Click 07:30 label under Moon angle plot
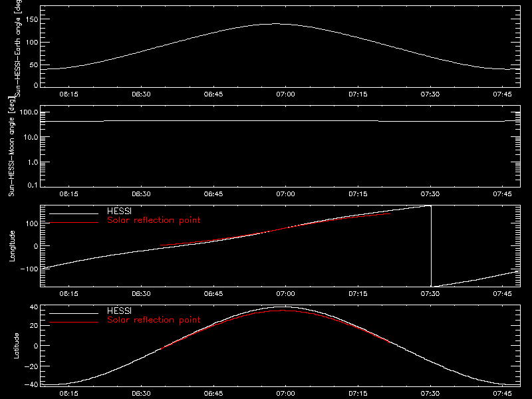Image resolution: width=532 pixels, height=399 pixels. [x=430, y=194]
